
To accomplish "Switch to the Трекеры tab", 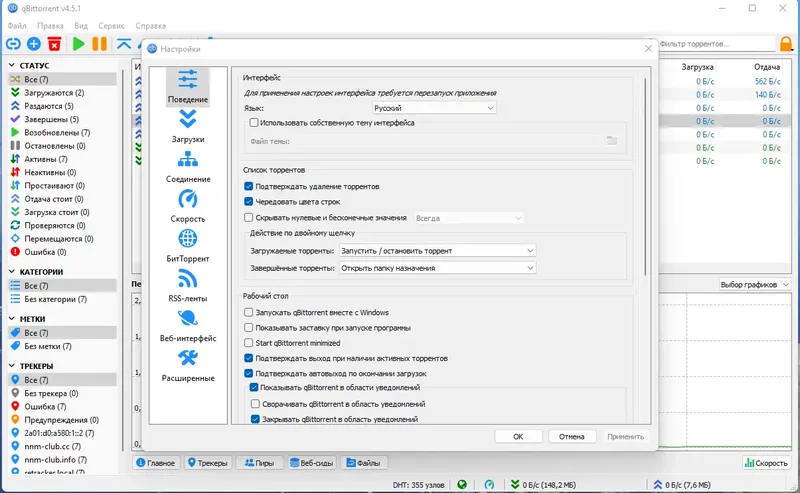I will click(x=208, y=463).
